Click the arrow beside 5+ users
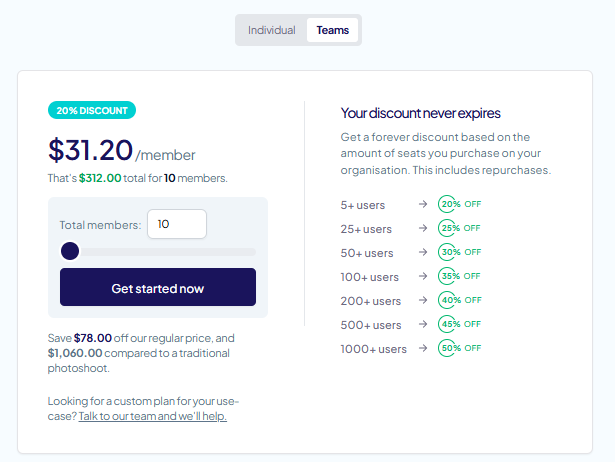 tap(423, 204)
